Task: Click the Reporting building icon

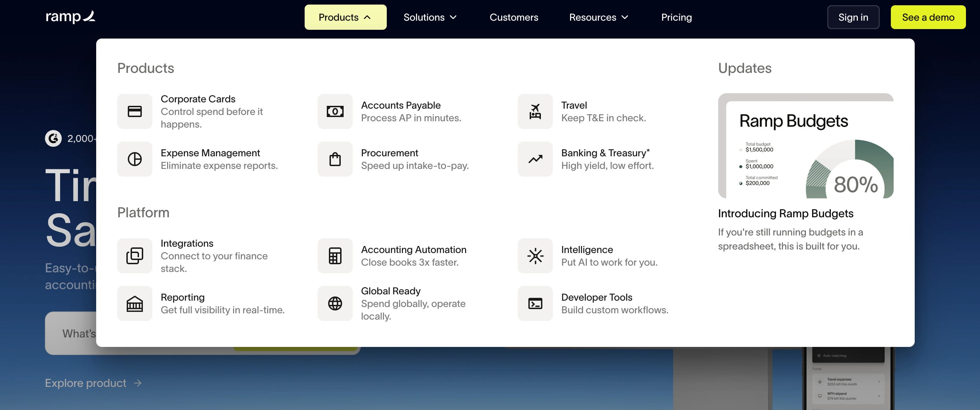Action: click(x=135, y=303)
